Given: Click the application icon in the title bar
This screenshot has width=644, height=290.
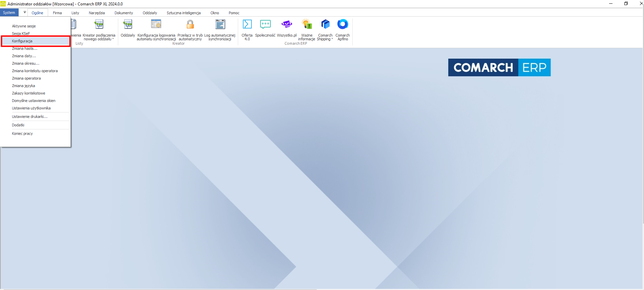Looking at the screenshot, I should click(3, 4).
